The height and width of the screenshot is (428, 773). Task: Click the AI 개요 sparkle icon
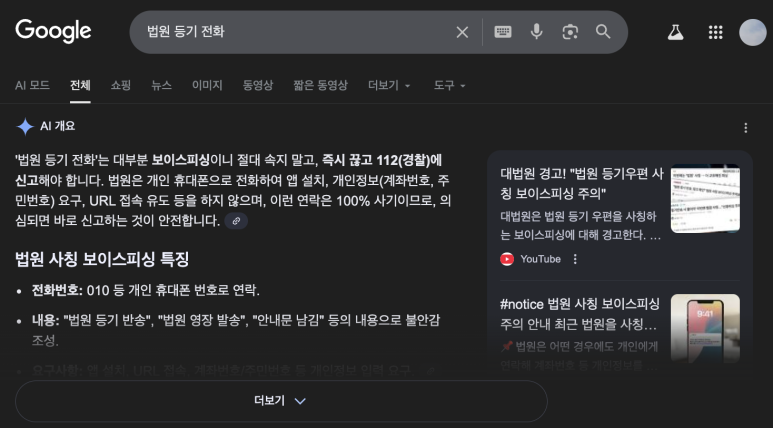click(25, 127)
